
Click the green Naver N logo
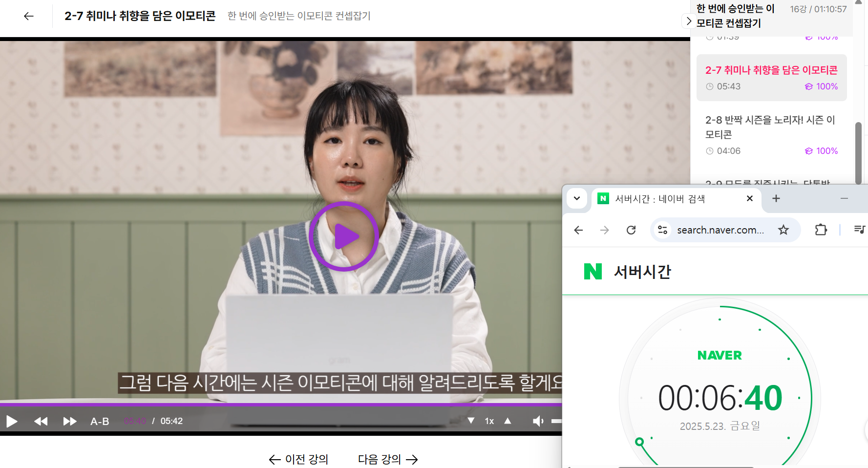593,272
